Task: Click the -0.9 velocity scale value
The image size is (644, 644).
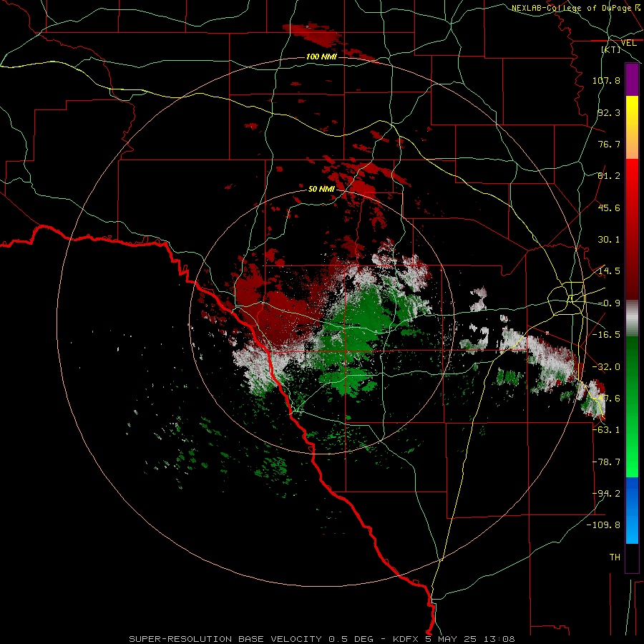Action: (609, 303)
